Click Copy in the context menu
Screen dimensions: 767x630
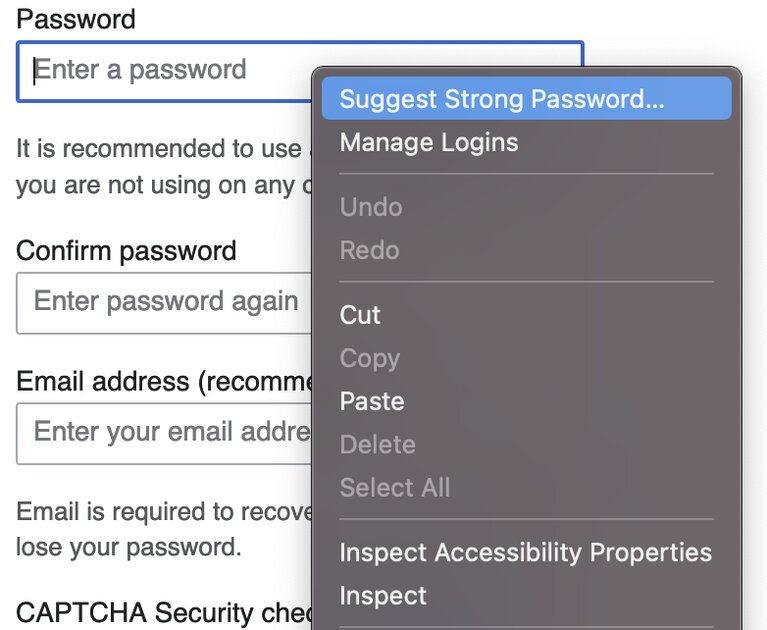(x=370, y=358)
